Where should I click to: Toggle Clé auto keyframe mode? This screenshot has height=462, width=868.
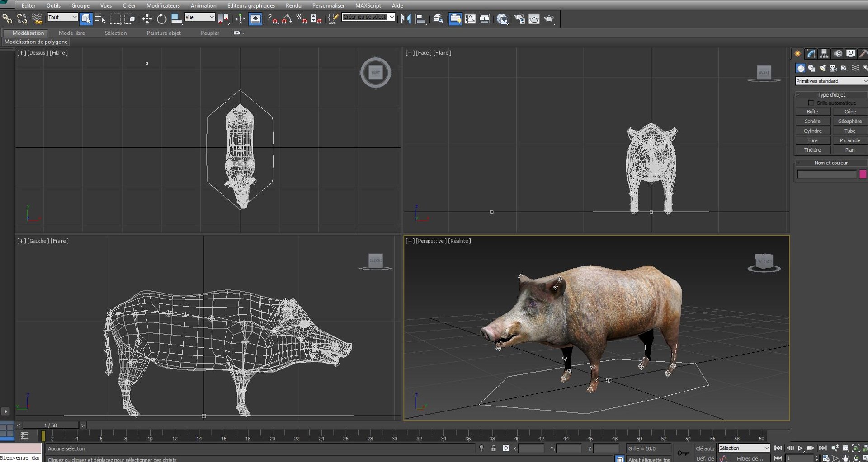[x=704, y=448]
